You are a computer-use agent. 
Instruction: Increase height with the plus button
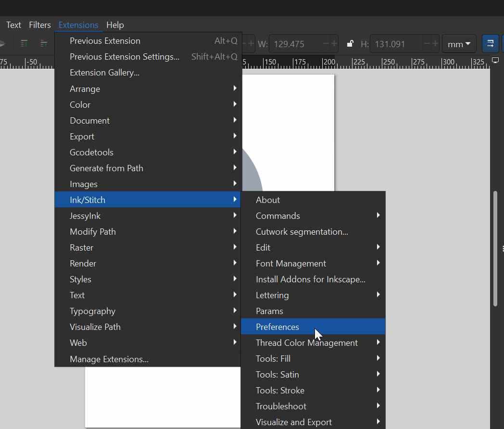435,43
